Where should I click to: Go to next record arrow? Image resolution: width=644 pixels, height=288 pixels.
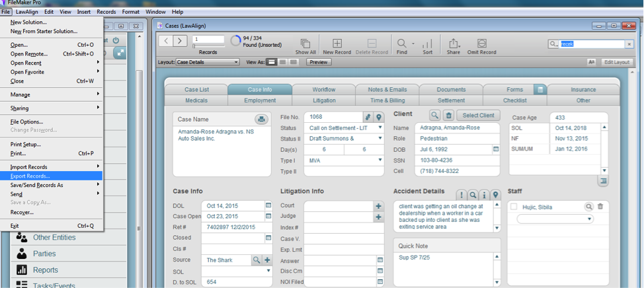tap(180, 40)
